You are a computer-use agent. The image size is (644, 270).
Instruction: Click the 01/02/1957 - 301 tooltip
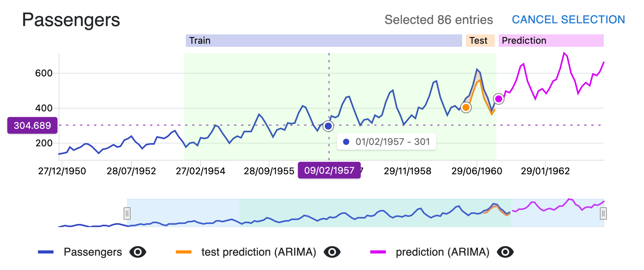(x=386, y=142)
